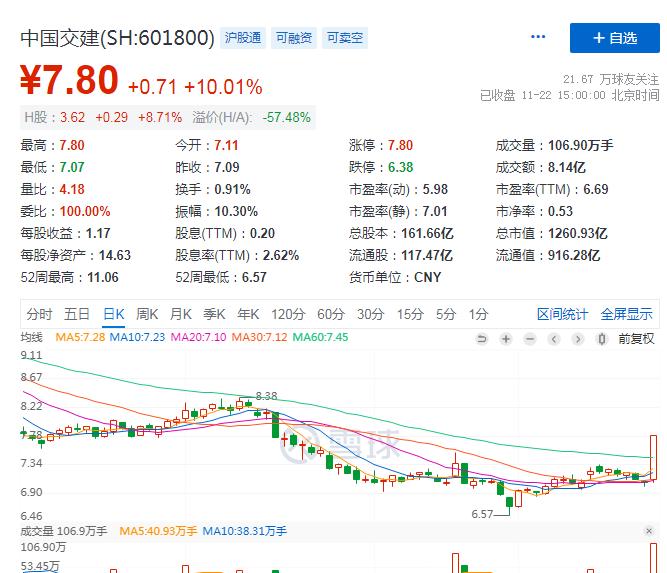Click the 8.38 high price marker on chart
The height and width of the screenshot is (573, 667).
267,396
